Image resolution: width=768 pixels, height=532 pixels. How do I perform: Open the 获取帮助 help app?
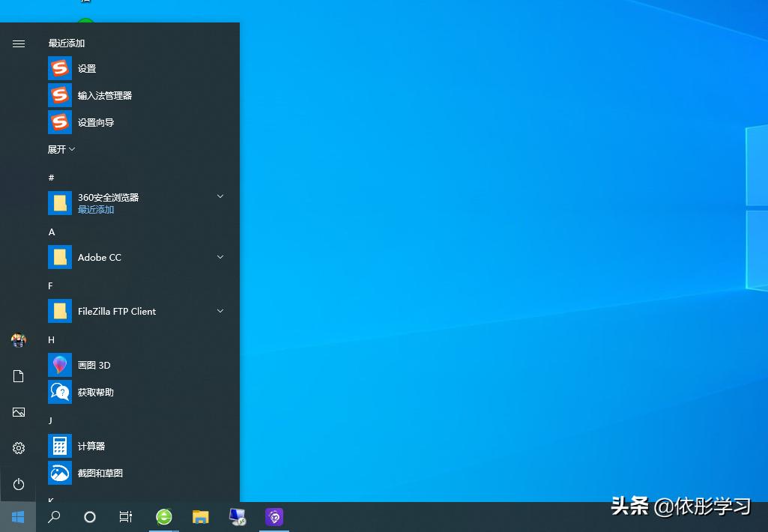[94, 392]
